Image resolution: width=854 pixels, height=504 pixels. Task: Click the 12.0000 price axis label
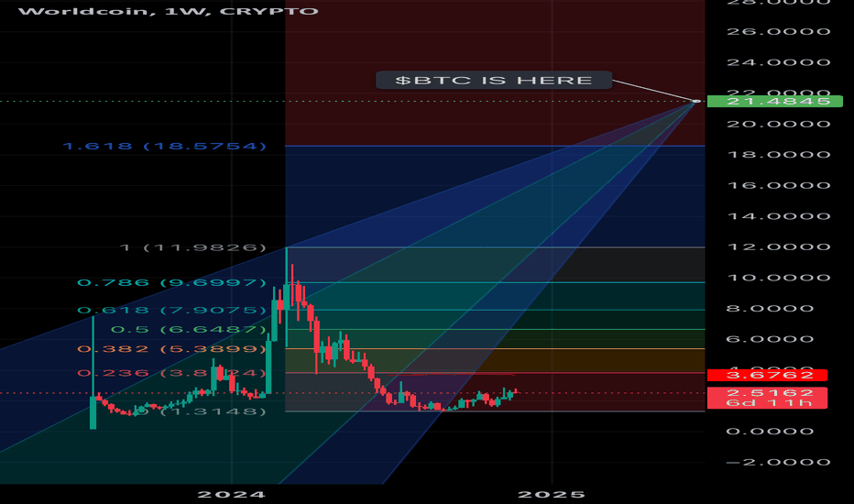click(x=778, y=247)
